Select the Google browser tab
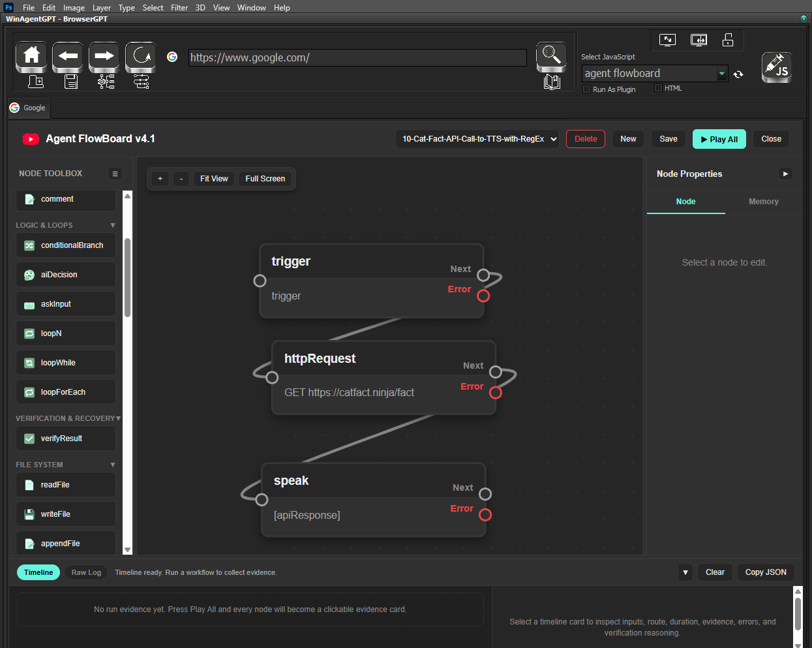This screenshot has height=648, width=812. [28, 108]
